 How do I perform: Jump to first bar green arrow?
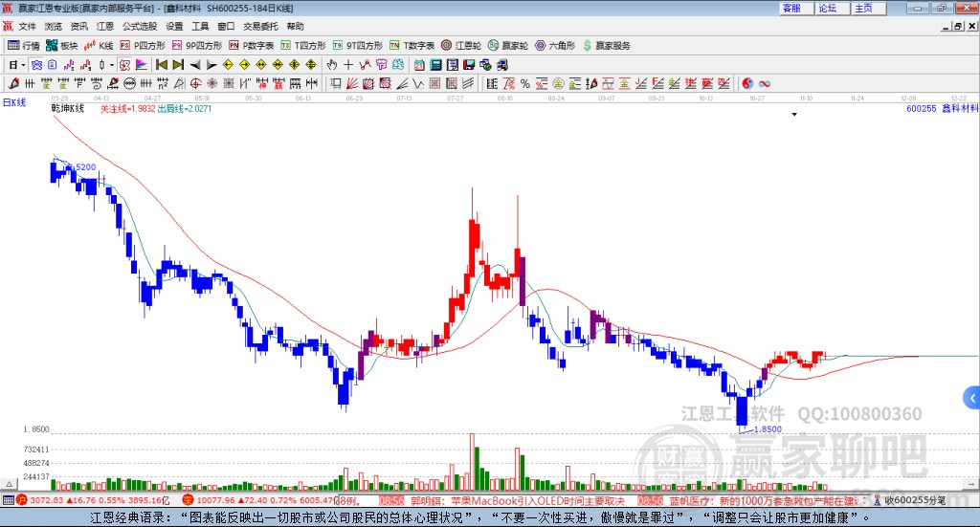click(x=161, y=65)
